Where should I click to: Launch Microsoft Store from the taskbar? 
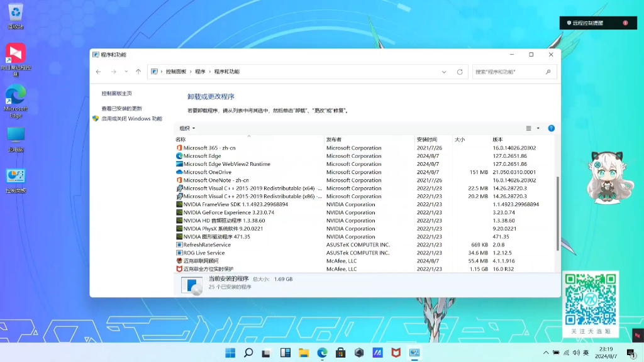[341, 353]
